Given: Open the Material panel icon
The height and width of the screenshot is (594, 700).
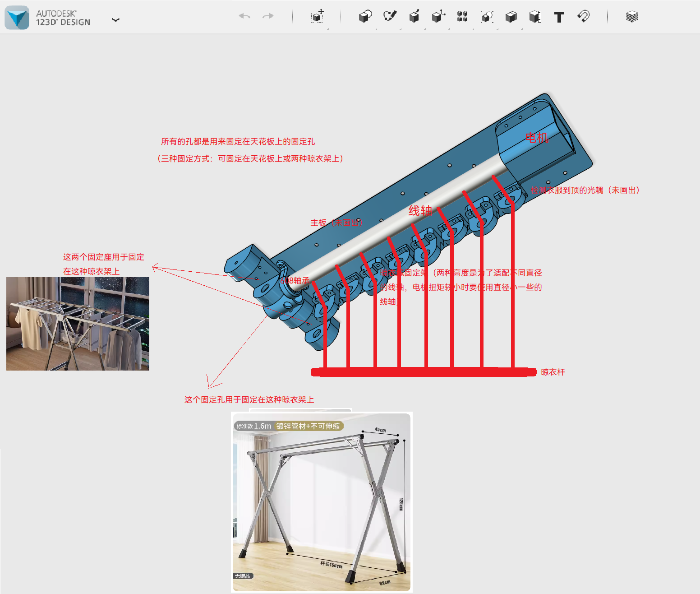Looking at the screenshot, I should click(632, 17).
